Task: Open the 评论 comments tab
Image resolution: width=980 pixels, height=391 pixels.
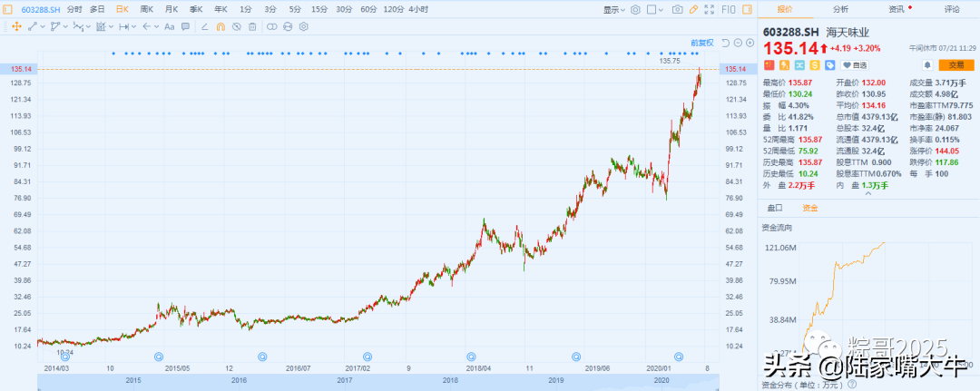Action: point(952,9)
